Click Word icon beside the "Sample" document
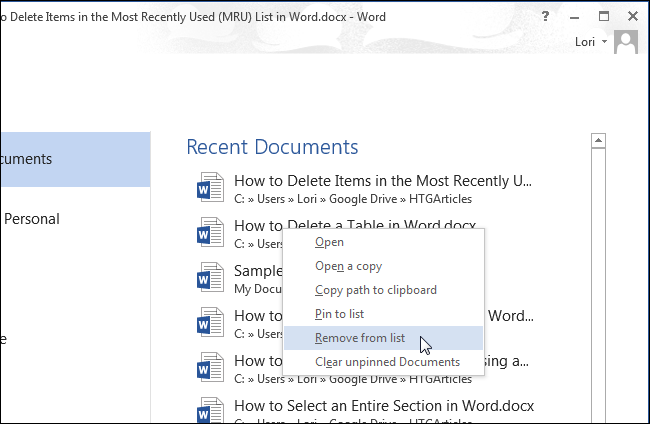This screenshot has height=424, width=650. tap(210, 277)
